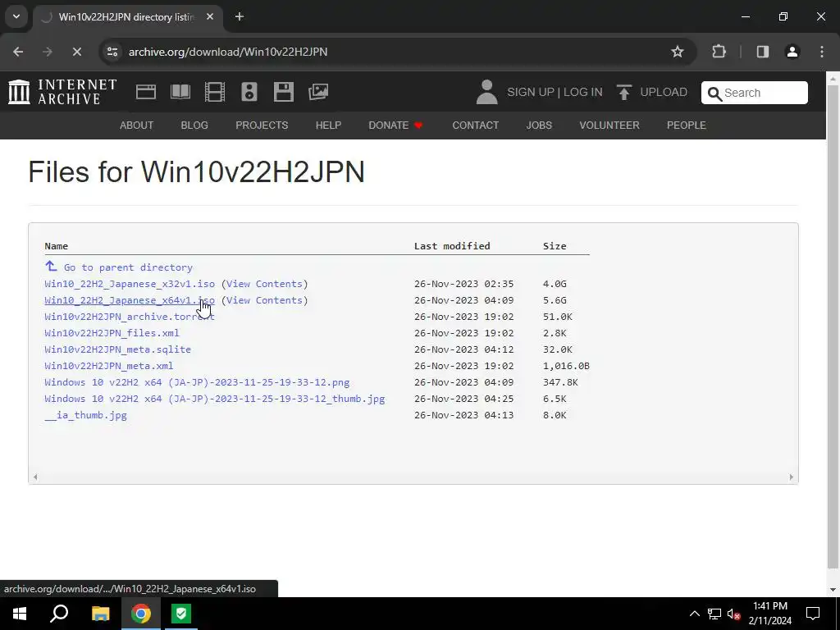The height and width of the screenshot is (630, 840).
Task: Open the DONATE menu item
Action: [x=396, y=126]
